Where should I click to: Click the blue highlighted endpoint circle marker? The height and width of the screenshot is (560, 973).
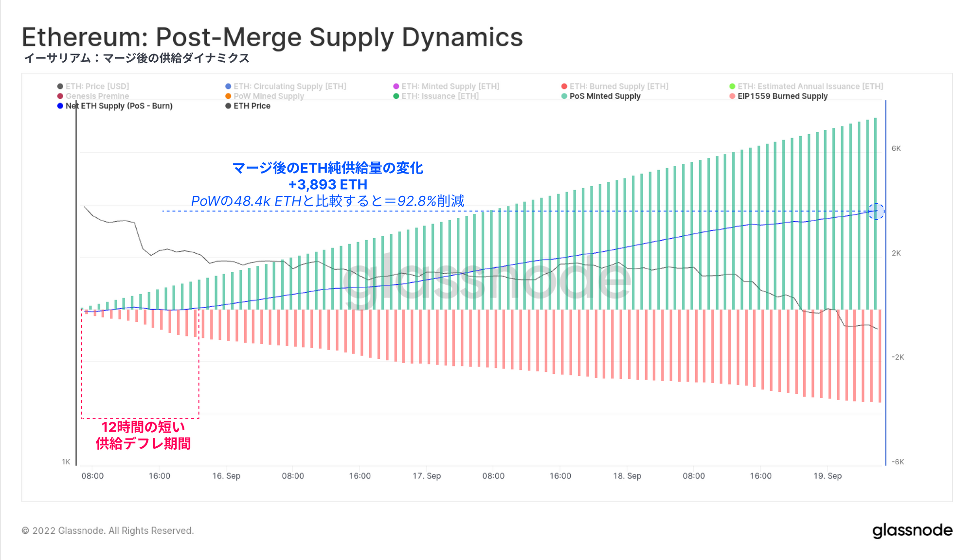(876, 211)
